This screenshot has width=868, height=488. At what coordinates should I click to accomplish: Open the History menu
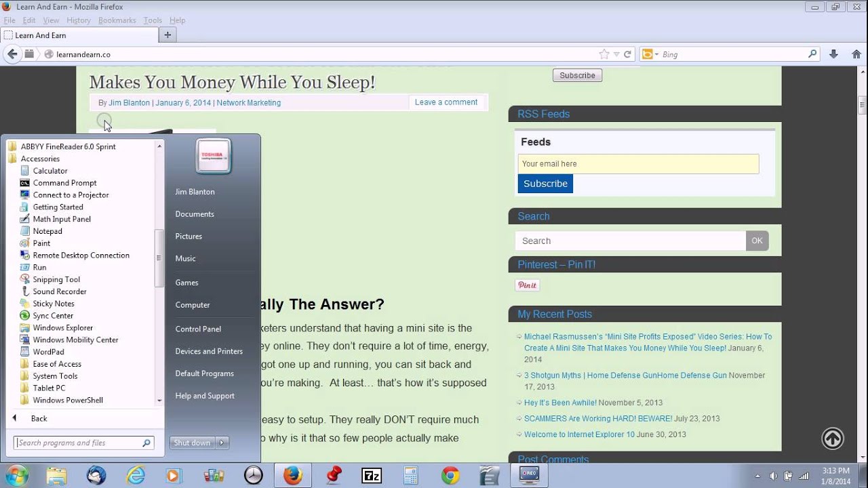pos(79,20)
